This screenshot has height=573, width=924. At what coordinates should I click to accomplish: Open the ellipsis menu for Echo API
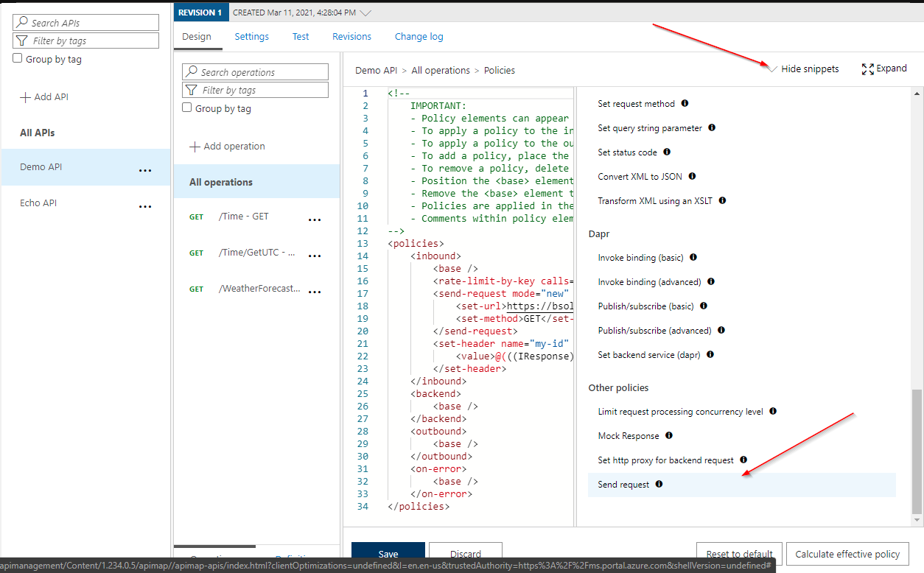[145, 205]
